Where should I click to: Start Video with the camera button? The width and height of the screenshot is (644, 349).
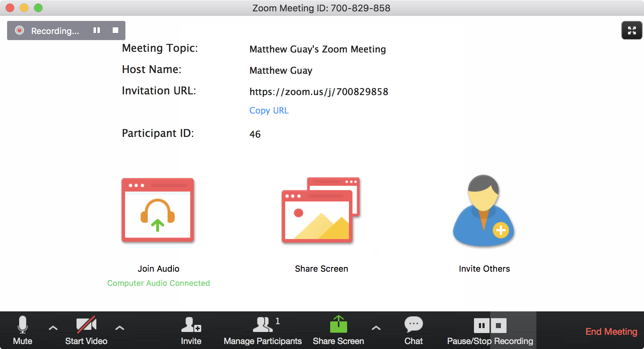[x=86, y=330]
